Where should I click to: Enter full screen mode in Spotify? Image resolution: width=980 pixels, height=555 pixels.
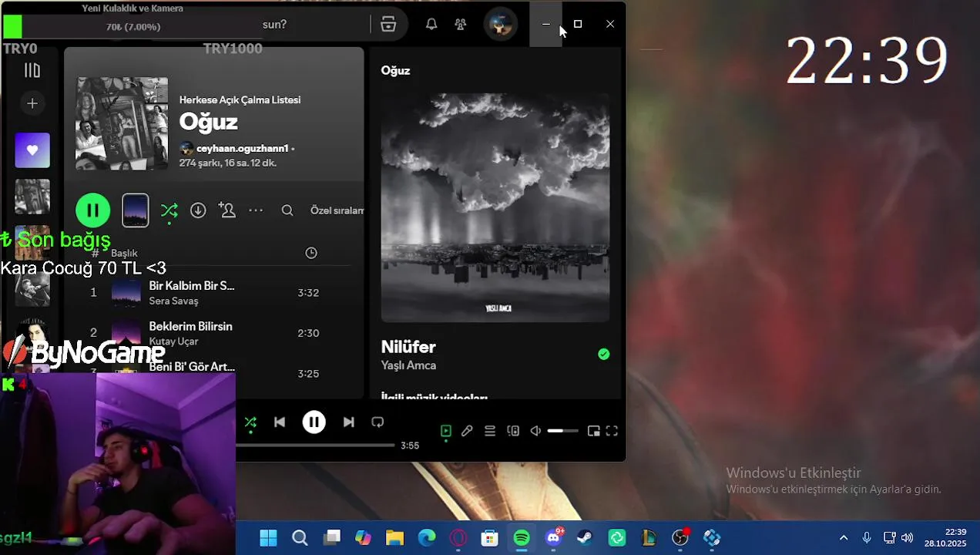click(612, 431)
